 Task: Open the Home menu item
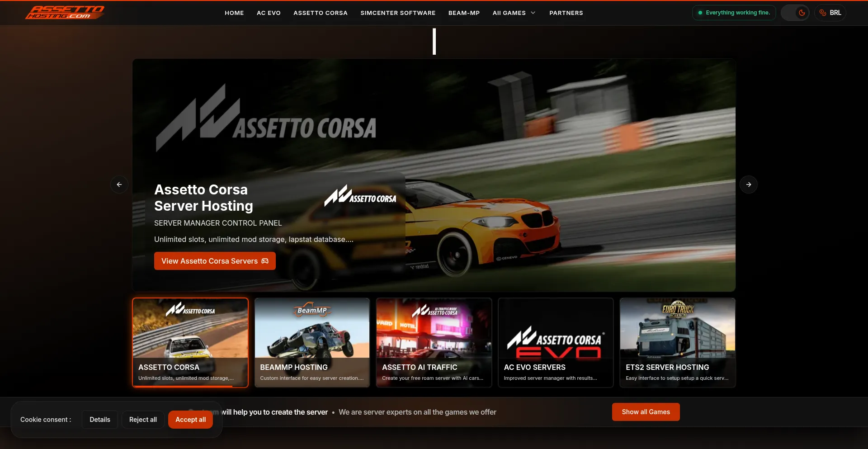[x=234, y=13]
